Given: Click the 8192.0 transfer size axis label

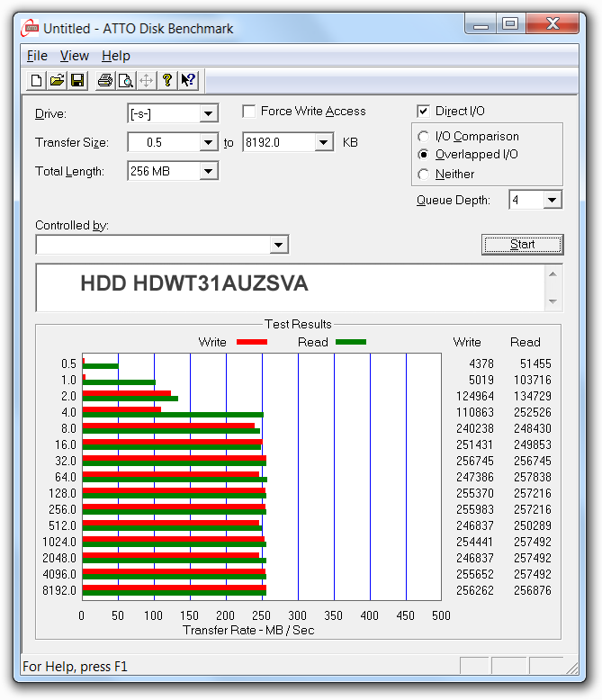Looking at the screenshot, I should coord(59,590).
